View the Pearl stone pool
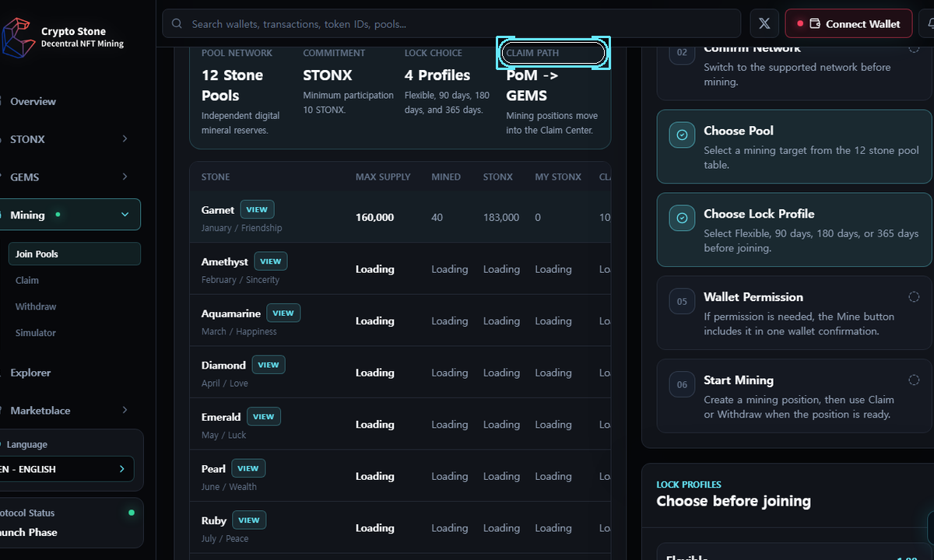Image resolution: width=934 pixels, height=560 pixels. [248, 468]
